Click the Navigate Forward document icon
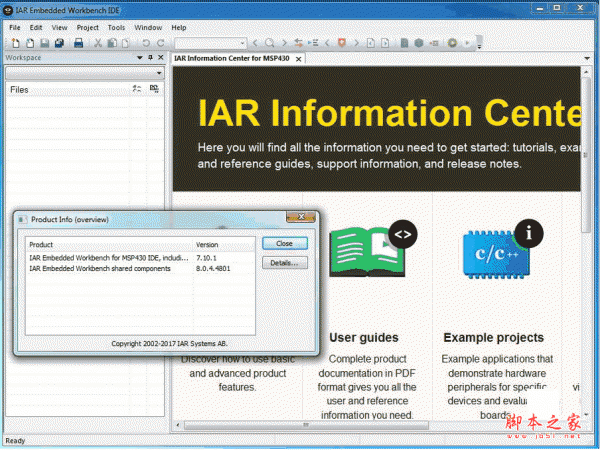The width and height of the screenshot is (600, 450). (x=385, y=43)
